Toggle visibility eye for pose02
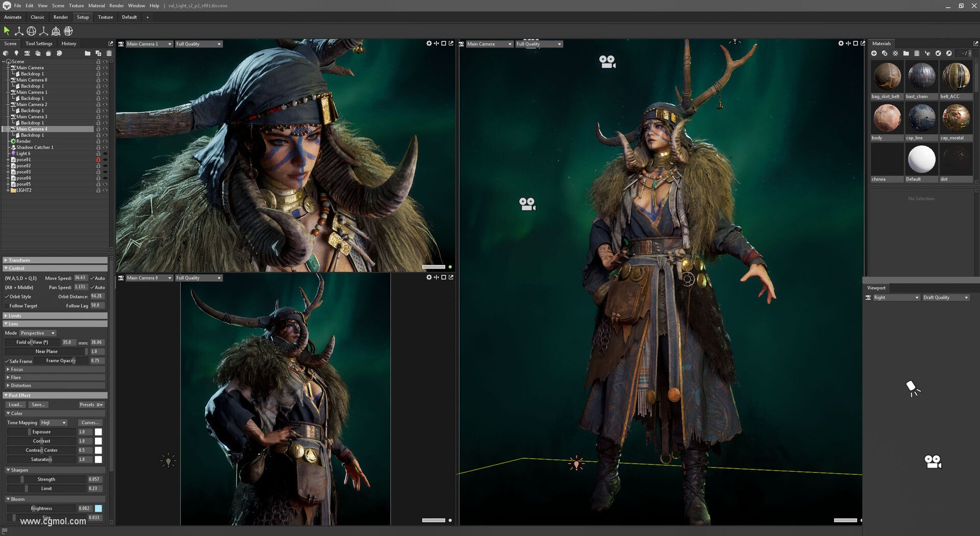980x536 pixels. pos(105,166)
